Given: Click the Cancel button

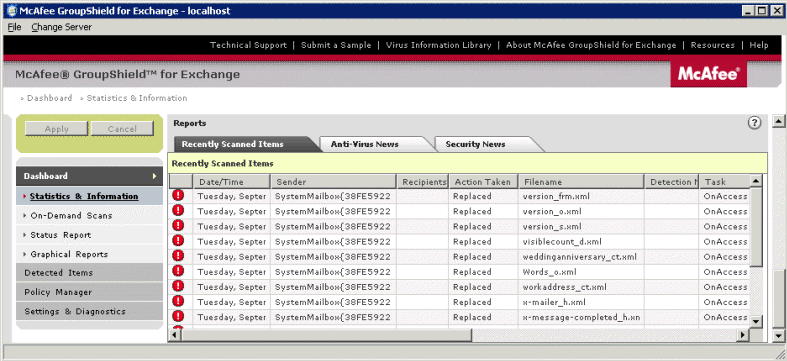Looking at the screenshot, I should tap(122, 129).
